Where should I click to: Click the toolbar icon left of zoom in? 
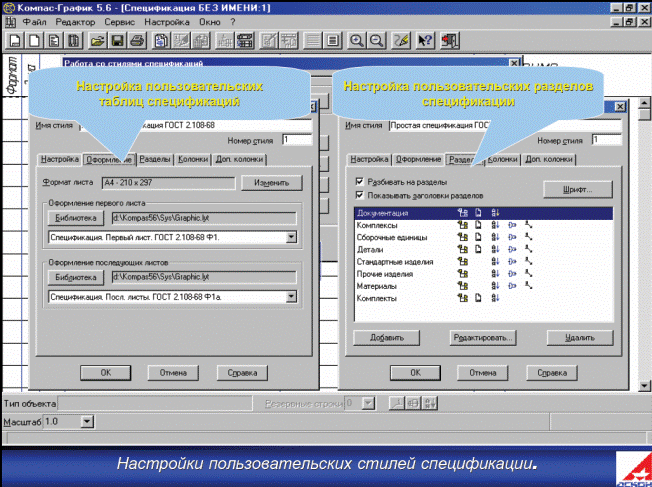pyautogui.click(x=332, y=41)
